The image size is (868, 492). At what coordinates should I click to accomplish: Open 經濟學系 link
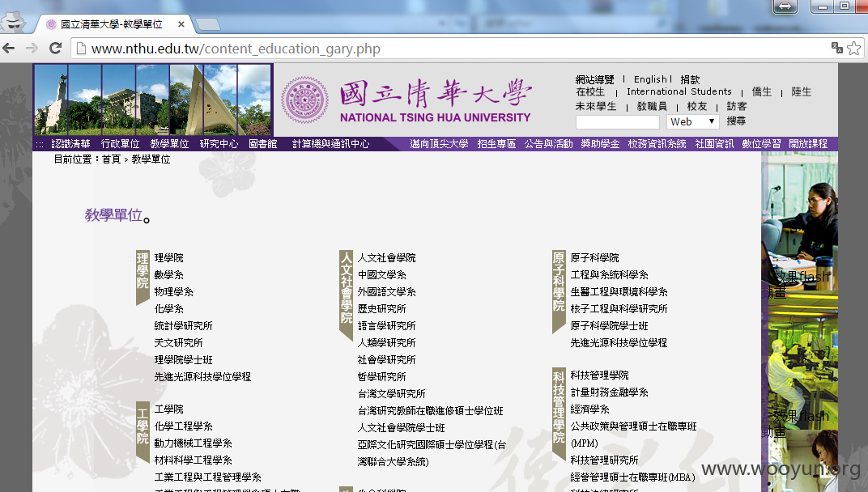(589, 409)
